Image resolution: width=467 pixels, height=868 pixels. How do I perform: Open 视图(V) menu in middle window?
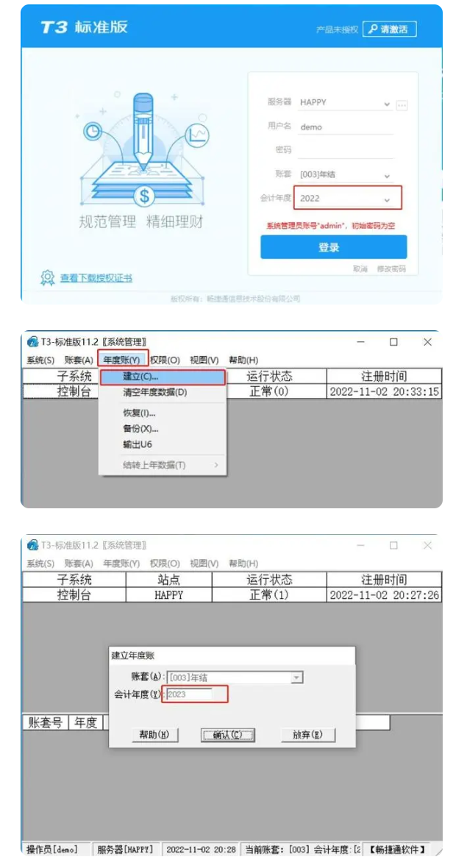[x=204, y=360]
